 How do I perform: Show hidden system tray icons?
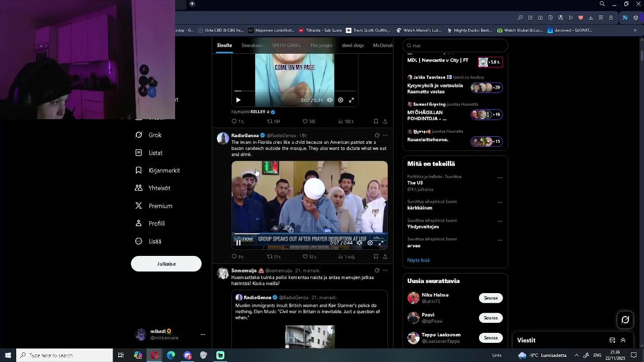(577, 355)
